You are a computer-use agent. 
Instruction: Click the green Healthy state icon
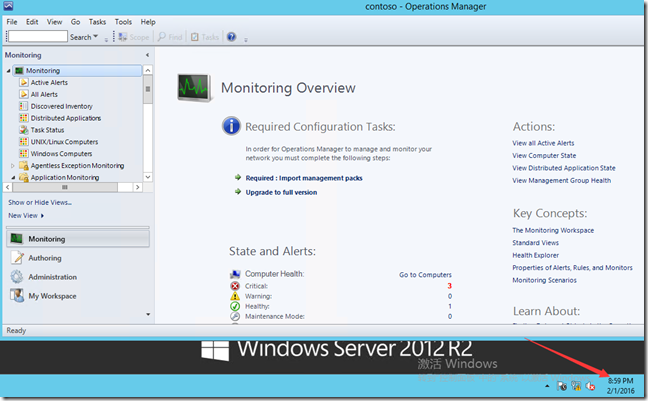point(235,306)
